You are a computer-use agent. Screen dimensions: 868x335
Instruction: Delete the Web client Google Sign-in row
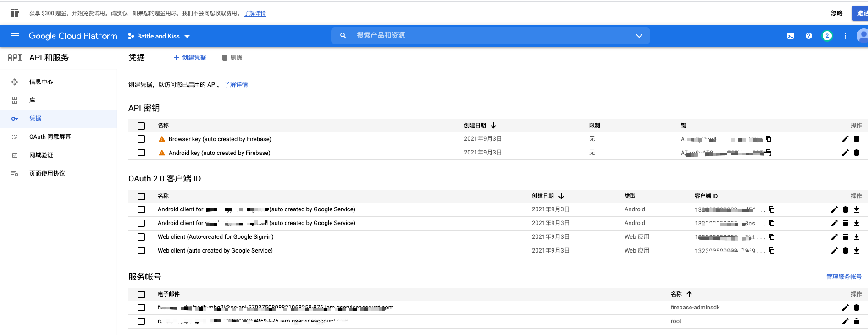[846, 237]
